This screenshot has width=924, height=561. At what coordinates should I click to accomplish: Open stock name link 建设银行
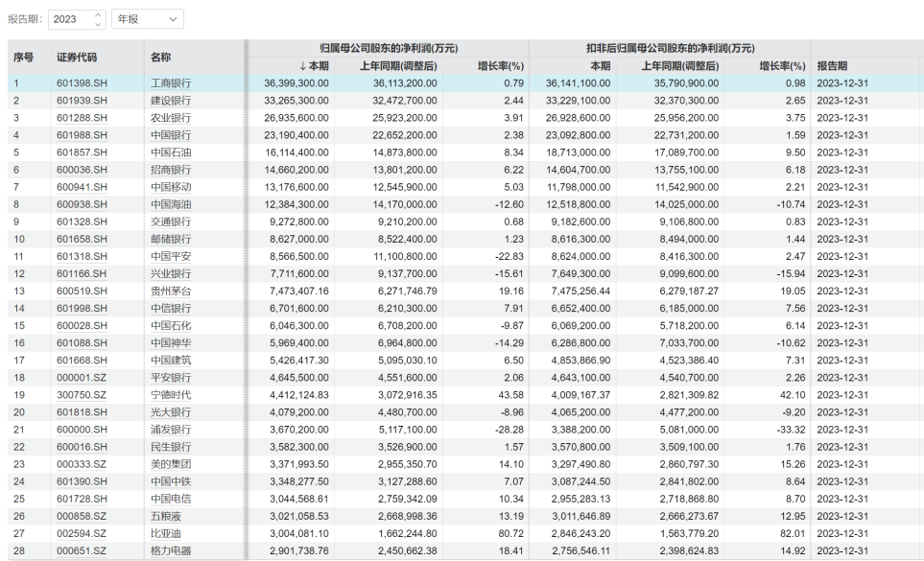point(170,101)
